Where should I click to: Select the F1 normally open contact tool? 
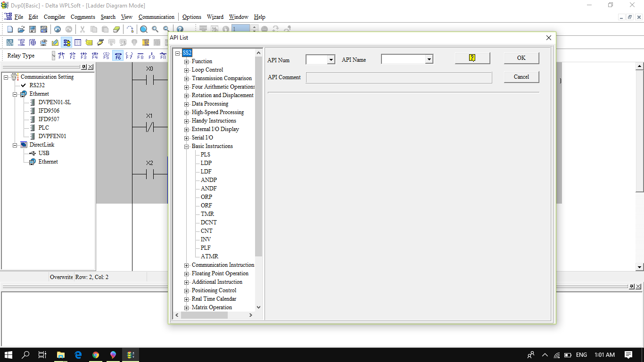pos(61,56)
